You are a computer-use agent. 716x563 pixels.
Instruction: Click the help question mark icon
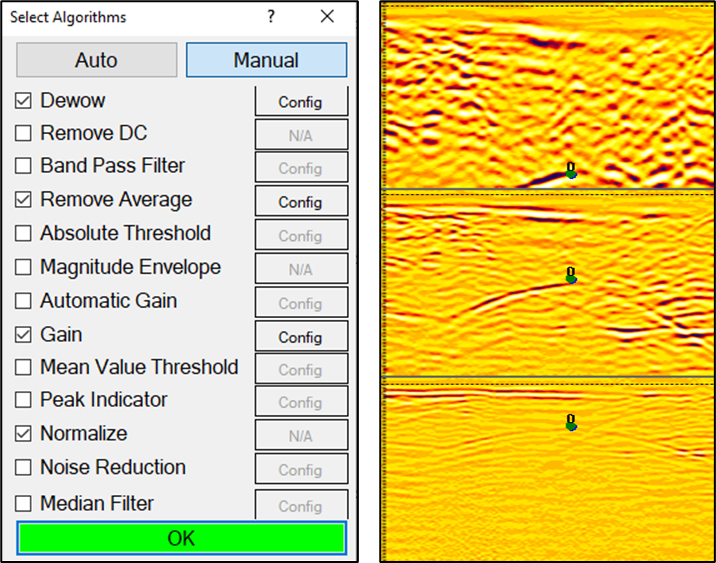coord(271,17)
